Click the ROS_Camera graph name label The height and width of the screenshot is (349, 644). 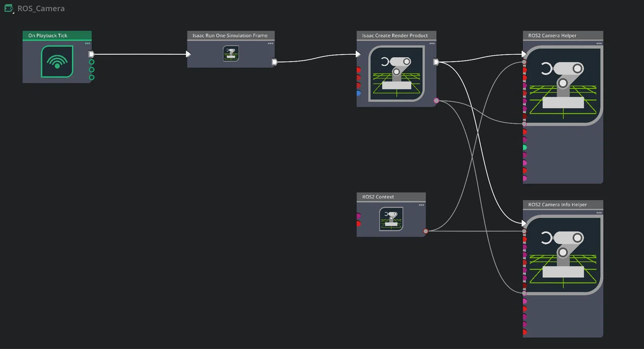click(x=41, y=9)
